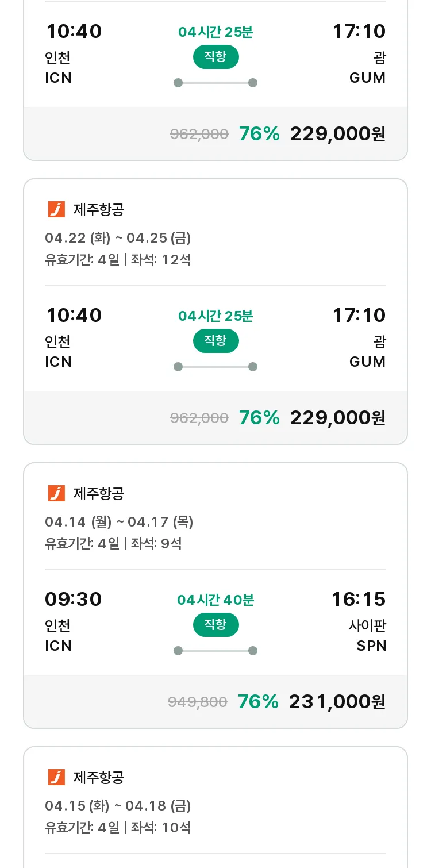Tap the 04.22 (화) ~ 04.25 (금) date range
The height and width of the screenshot is (868, 431).
118,238
